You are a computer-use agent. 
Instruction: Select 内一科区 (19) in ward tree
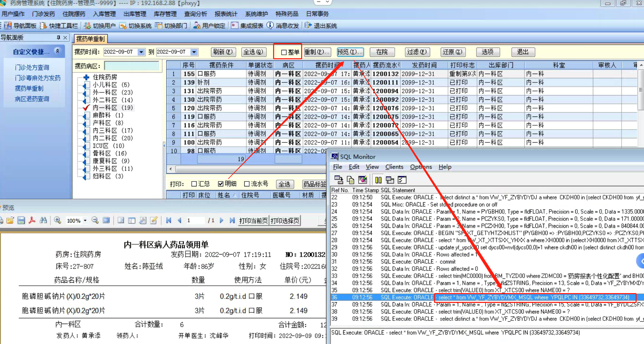click(x=113, y=107)
